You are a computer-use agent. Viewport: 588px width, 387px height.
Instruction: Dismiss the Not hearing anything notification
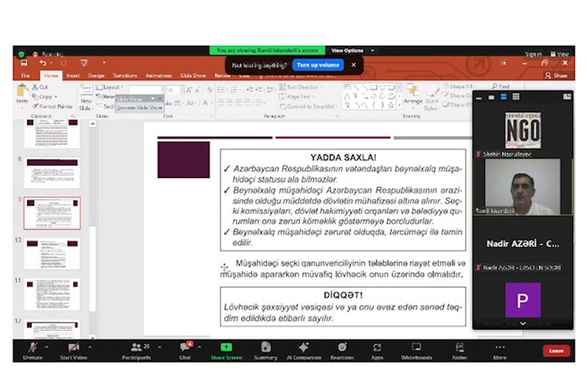354,65
